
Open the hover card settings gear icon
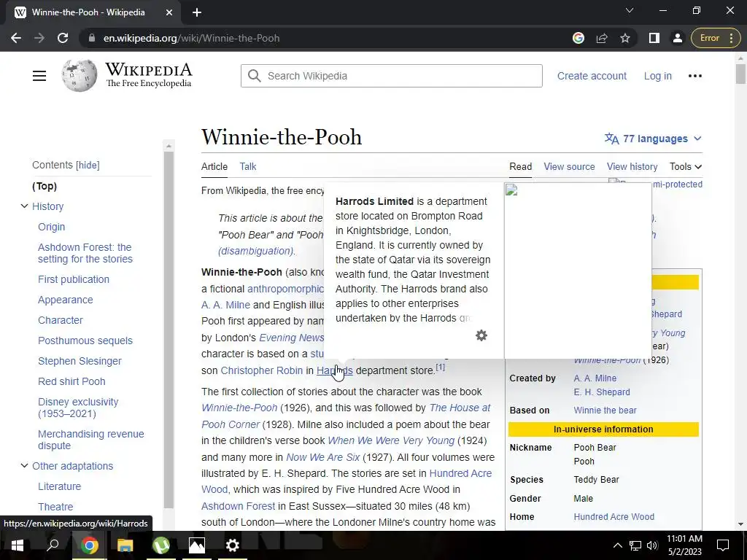tap(481, 335)
